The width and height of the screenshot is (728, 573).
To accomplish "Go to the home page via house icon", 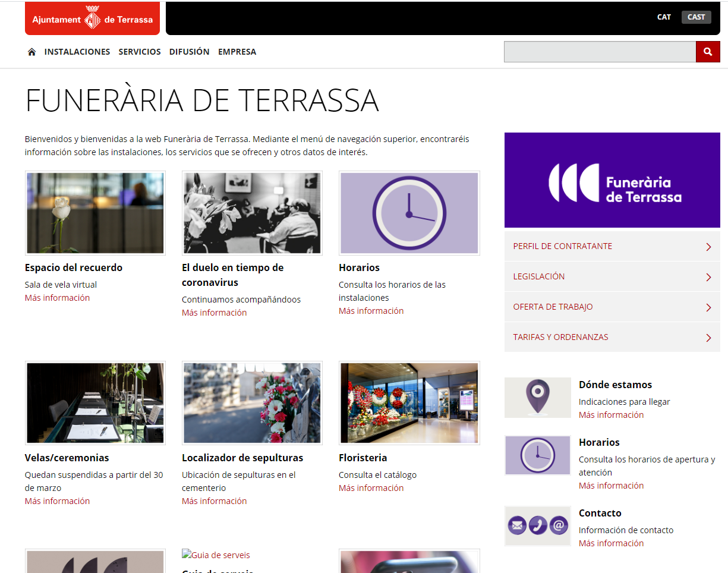I will coord(31,52).
